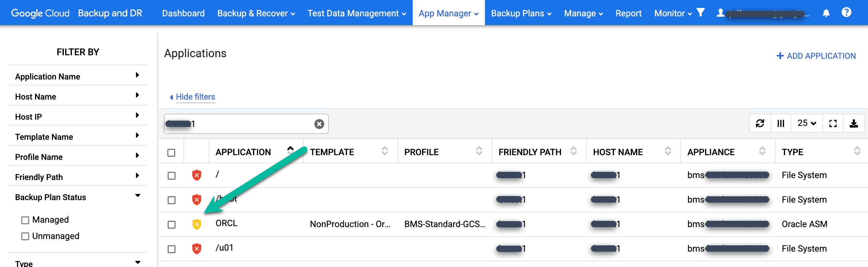Download the applications list
868x267 pixels.
[x=854, y=123]
